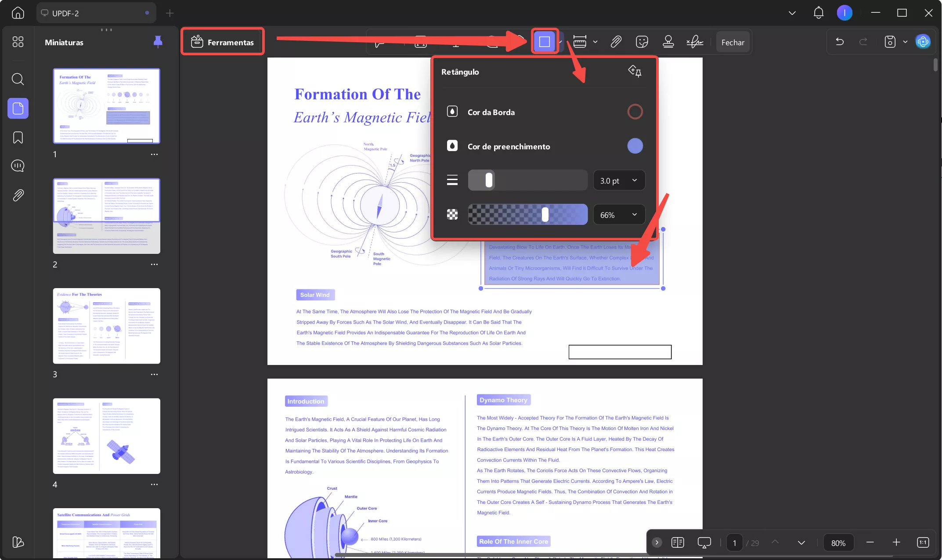Click the UPDF AI assistant icon
This screenshot has width=942, height=560.
[923, 42]
